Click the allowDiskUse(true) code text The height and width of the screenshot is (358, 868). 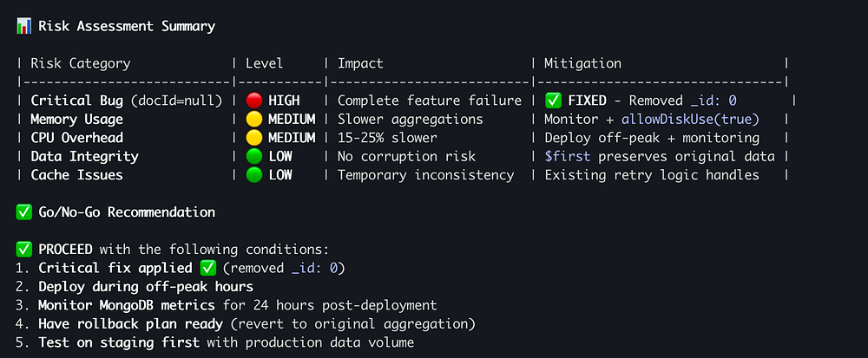coord(689,120)
